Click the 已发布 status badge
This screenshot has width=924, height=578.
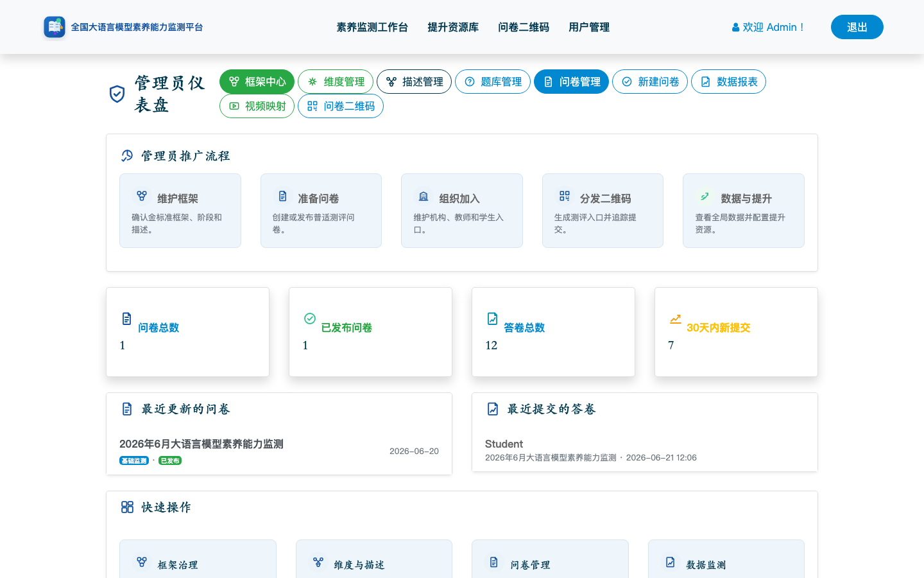pos(170,460)
